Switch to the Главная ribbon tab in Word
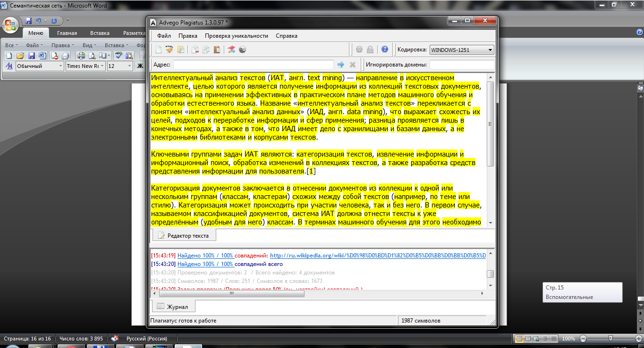644x348 pixels. 67,33
